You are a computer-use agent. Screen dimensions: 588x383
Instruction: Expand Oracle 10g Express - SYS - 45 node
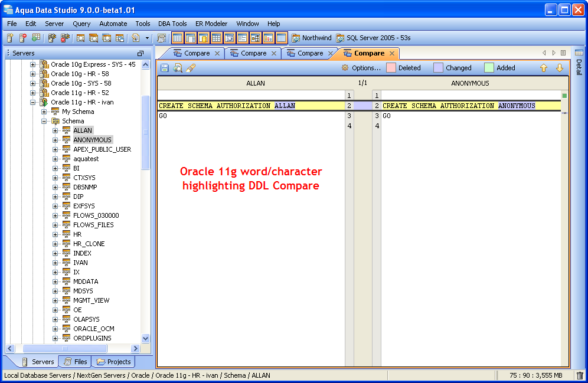(x=32, y=64)
